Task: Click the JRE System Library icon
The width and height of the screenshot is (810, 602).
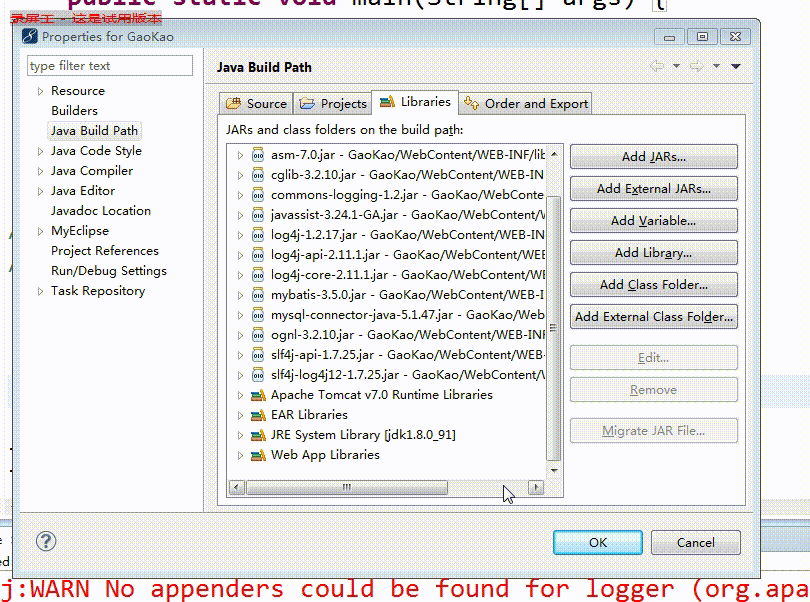Action: [x=258, y=435]
